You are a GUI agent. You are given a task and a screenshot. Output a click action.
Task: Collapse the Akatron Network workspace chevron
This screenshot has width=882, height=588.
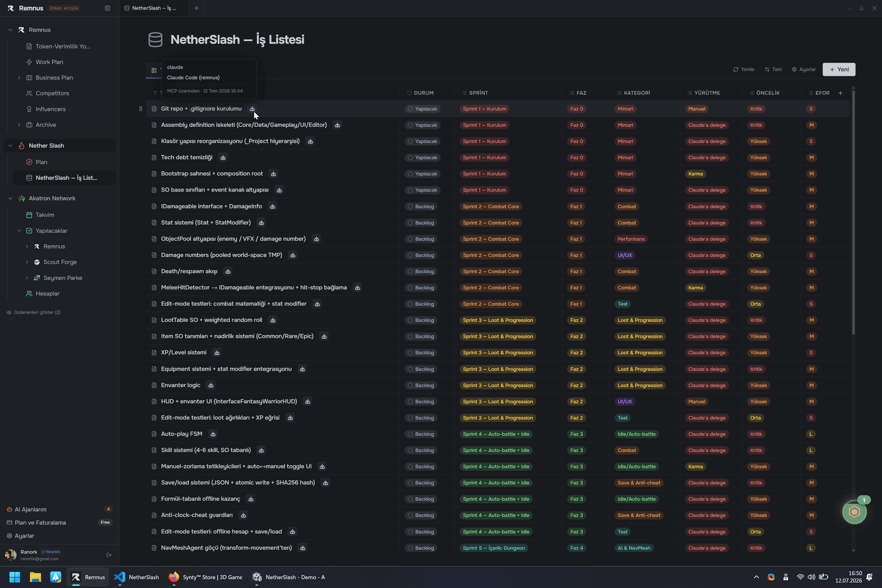point(10,198)
